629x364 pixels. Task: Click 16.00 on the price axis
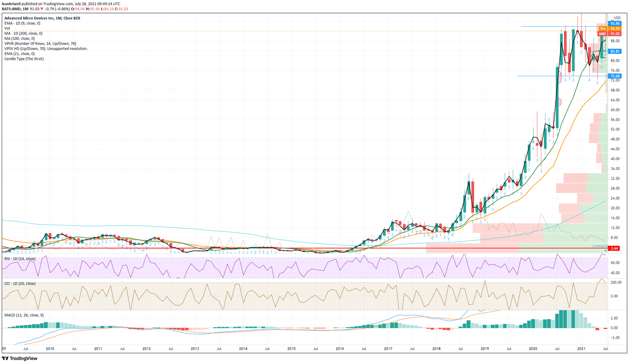click(615, 218)
